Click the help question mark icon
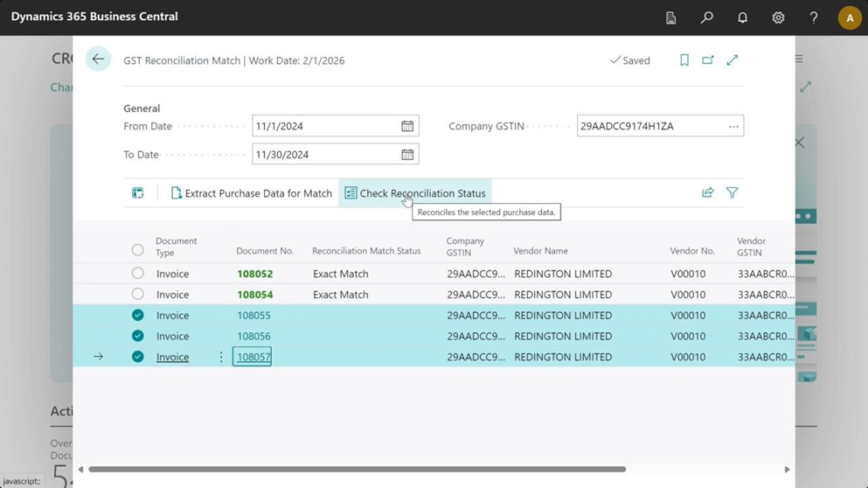 [x=813, y=17]
